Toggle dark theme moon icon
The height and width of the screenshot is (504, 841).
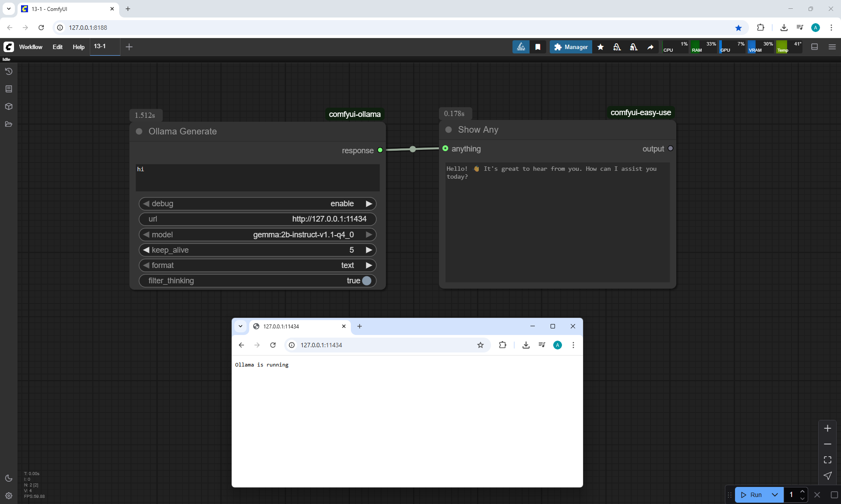[8, 478]
